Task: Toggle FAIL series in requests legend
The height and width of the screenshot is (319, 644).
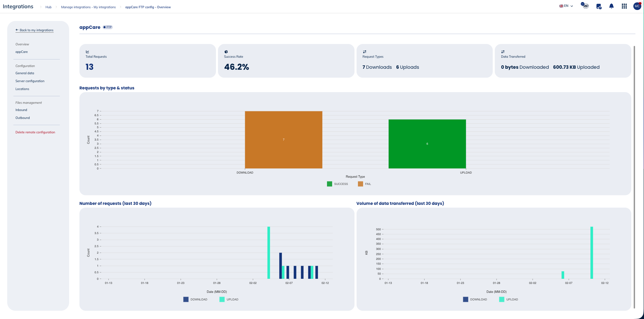Action: [364, 184]
